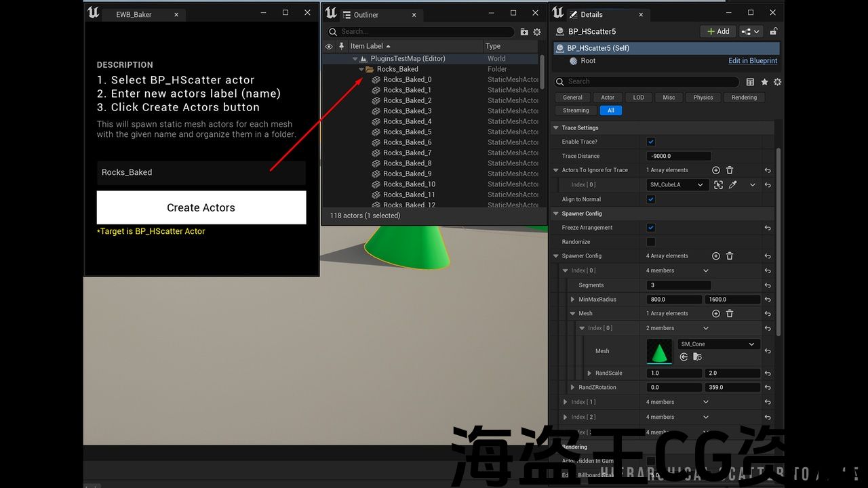Browse to SM_Cone in Content Browser
This screenshot has height=488, width=868.
coord(684,357)
